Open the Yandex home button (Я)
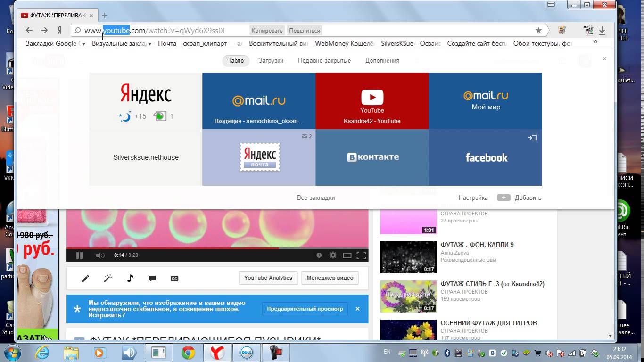The width and height of the screenshot is (644, 362). point(59,30)
